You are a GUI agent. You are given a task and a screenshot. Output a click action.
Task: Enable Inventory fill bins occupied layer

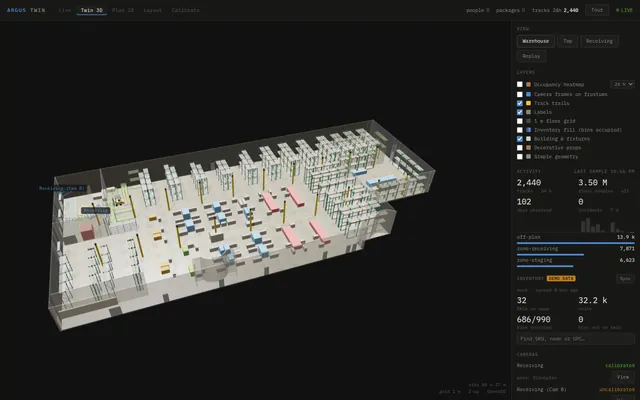coord(520,130)
